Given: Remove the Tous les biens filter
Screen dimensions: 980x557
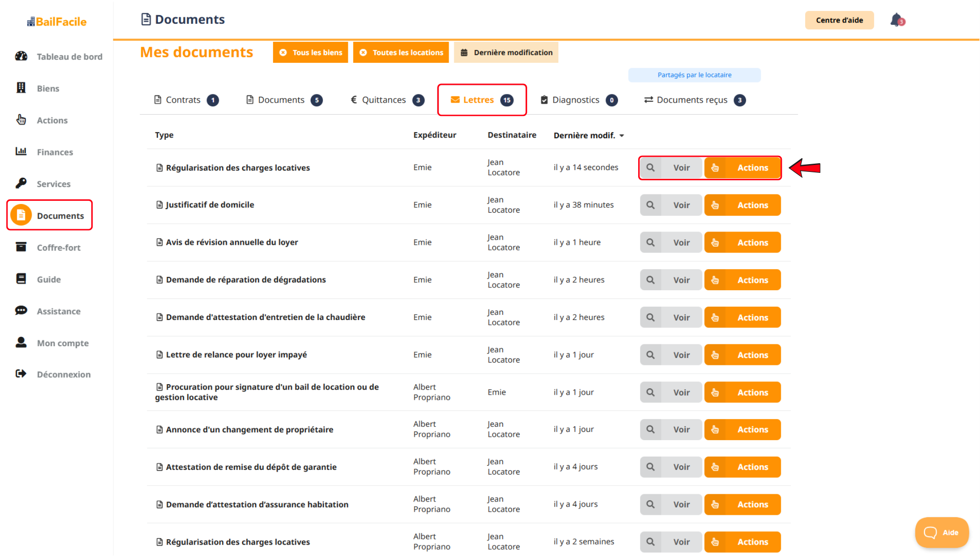Looking at the screenshot, I should tap(283, 53).
